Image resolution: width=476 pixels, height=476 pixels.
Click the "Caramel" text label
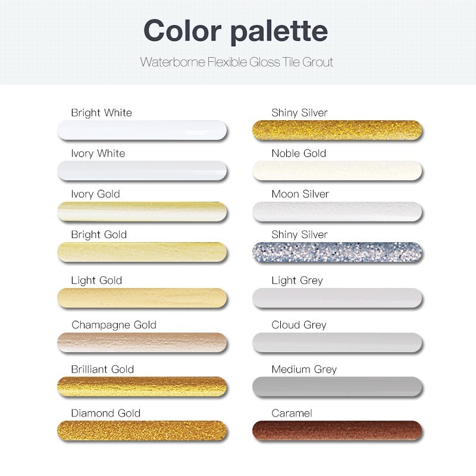292,413
